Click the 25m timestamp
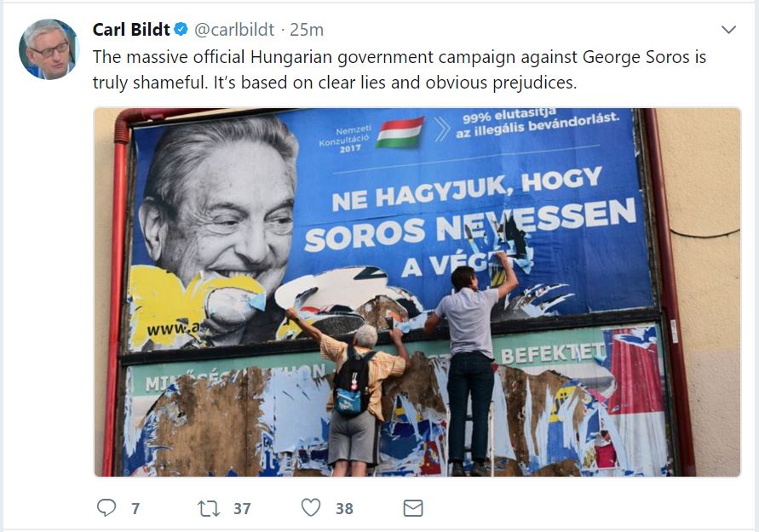The width and height of the screenshot is (759, 532). click(307, 30)
